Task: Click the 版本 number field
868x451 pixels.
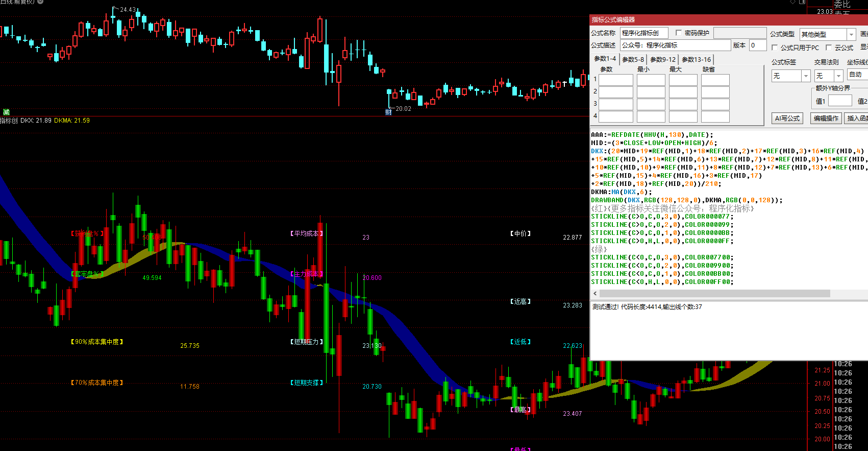Action: pyautogui.click(x=757, y=45)
